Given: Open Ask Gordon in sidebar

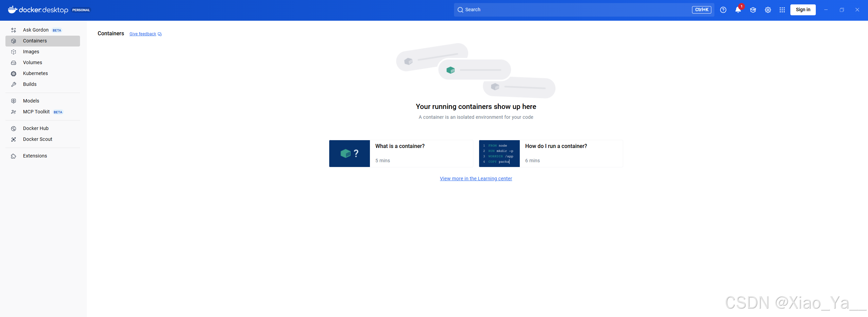Looking at the screenshot, I should 43,30.
